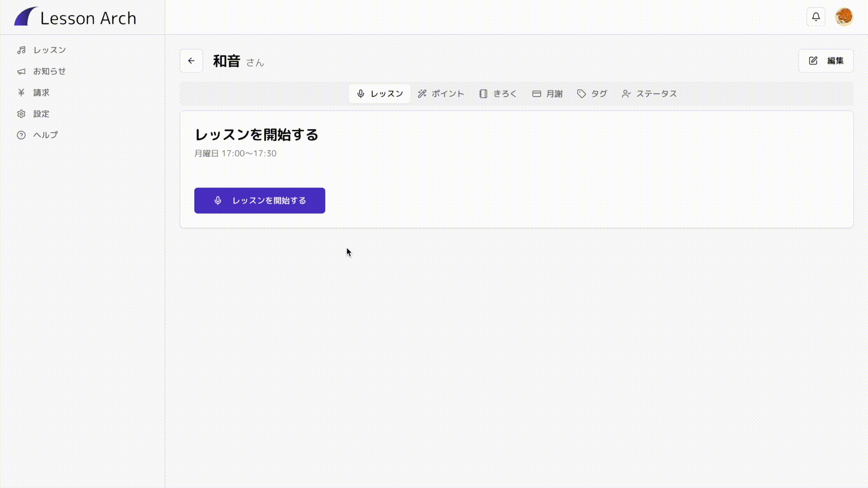Click the yen icon in sidebar
This screenshot has height=488, width=868.
(21, 93)
